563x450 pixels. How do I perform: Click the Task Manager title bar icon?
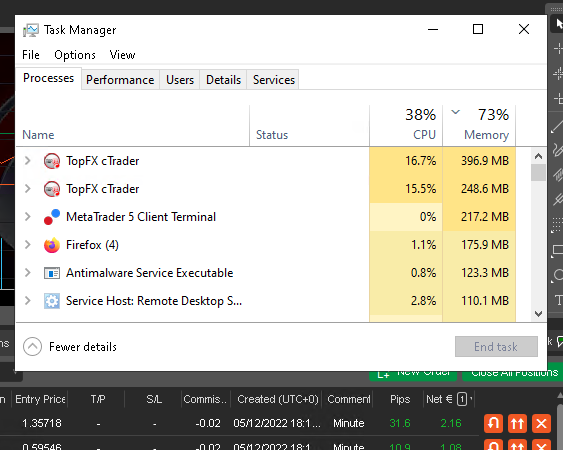(31, 30)
